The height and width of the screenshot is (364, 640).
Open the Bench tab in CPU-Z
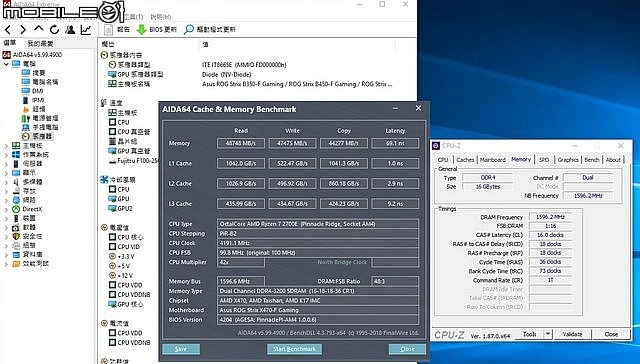pos(592,160)
